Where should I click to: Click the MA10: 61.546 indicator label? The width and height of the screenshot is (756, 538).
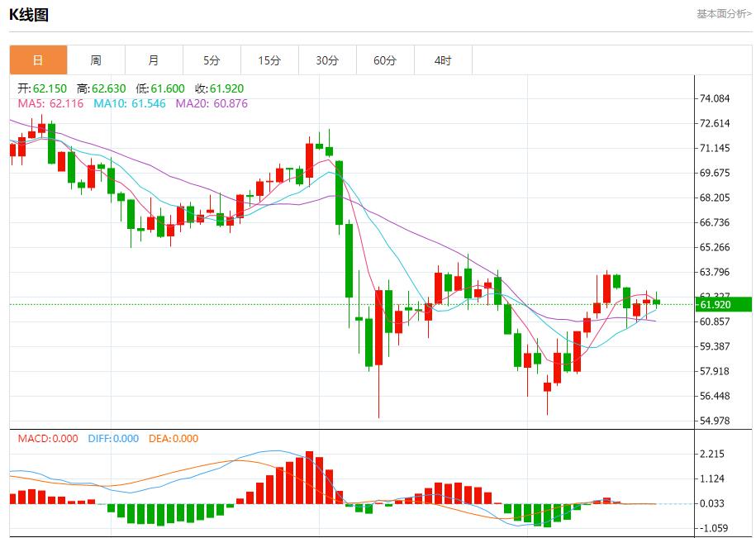(130, 103)
